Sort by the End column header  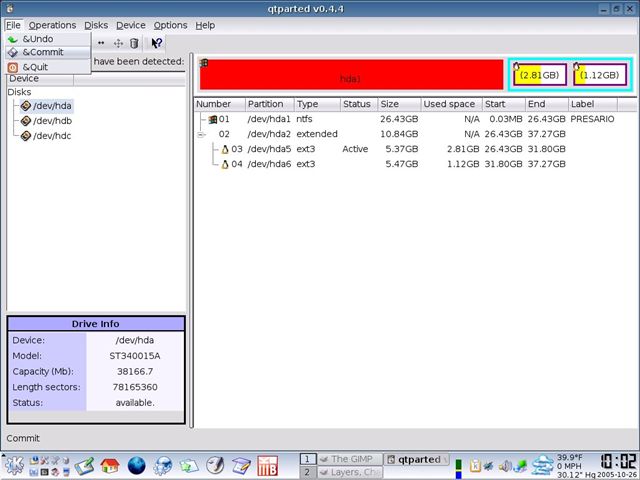(547, 104)
